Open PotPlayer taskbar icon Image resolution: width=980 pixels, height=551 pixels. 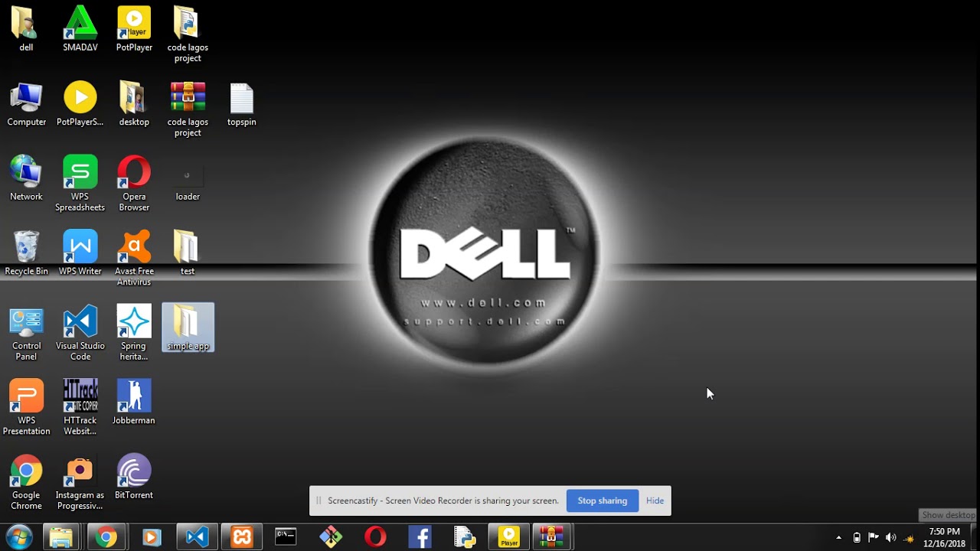pos(509,537)
